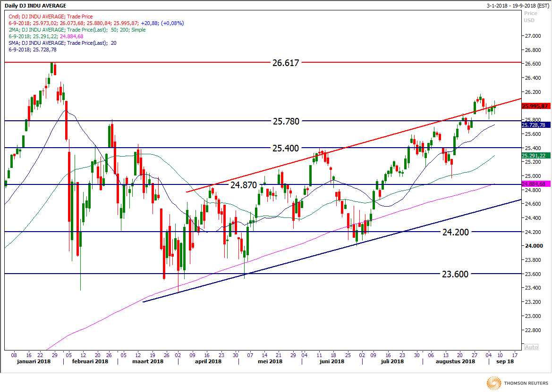Click the moving average value 24.884,68 in legend
Screen dimensions: 552x392
(71, 37)
